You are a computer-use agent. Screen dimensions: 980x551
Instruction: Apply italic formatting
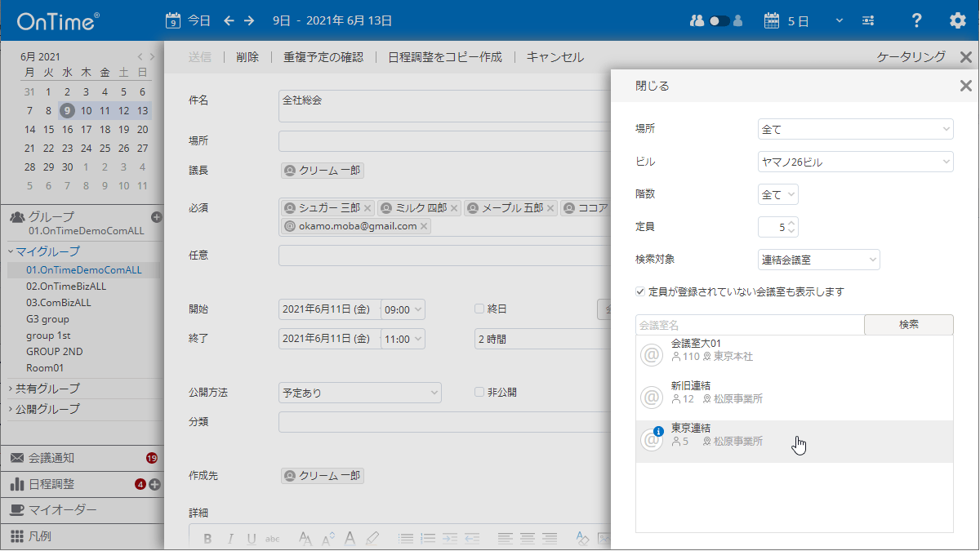tap(229, 538)
